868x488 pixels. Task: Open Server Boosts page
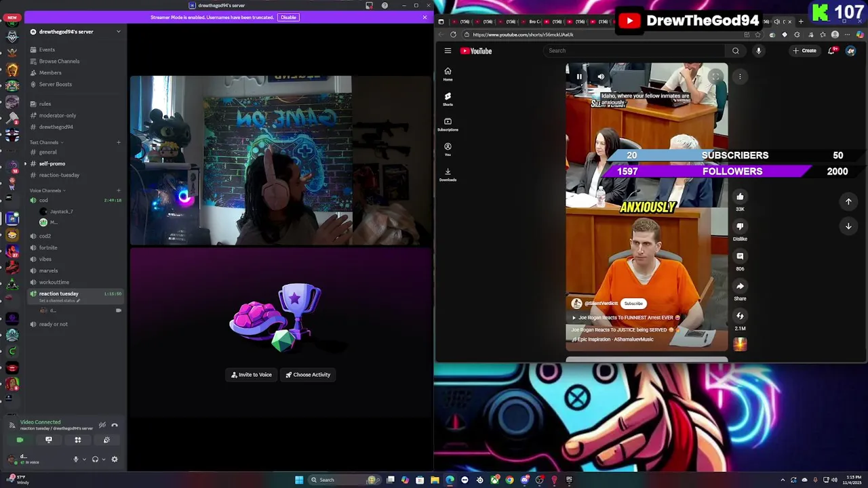pyautogui.click(x=75, y=84)
